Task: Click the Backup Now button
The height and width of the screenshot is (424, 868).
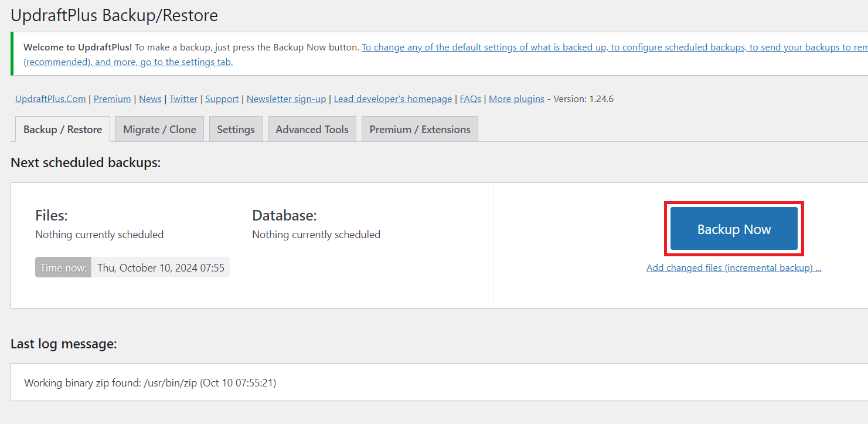Action: (733, 229)
